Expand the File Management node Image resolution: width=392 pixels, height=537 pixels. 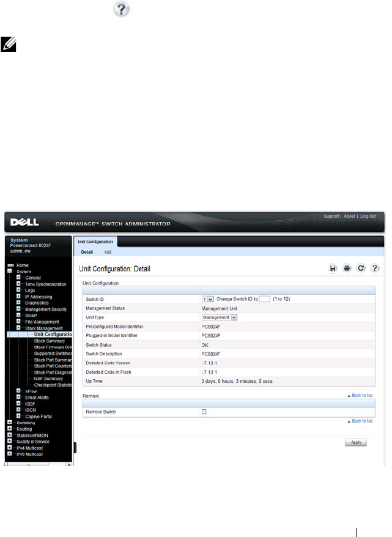point(18,322)
